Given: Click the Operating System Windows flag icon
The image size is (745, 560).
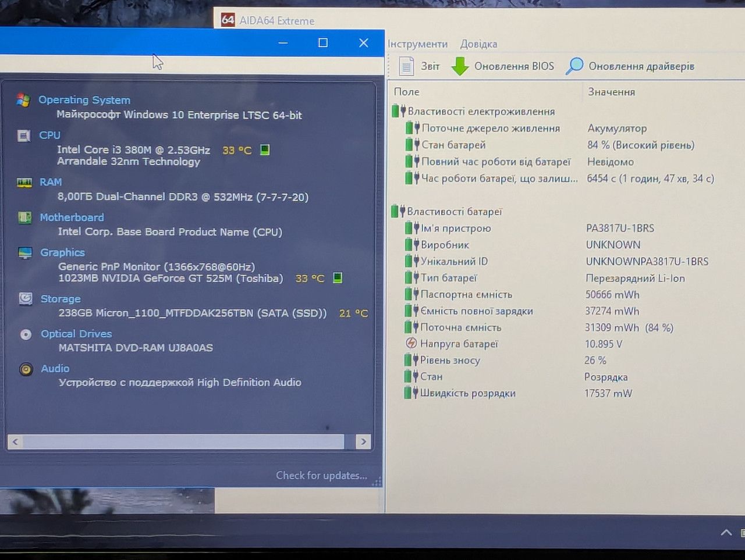Looking at the screenshot, I should pyautogui.click(x=23, y=100).
